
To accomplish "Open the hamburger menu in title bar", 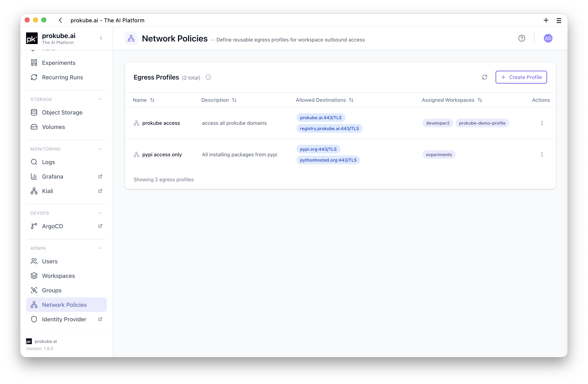I will [x=559, y=20].
